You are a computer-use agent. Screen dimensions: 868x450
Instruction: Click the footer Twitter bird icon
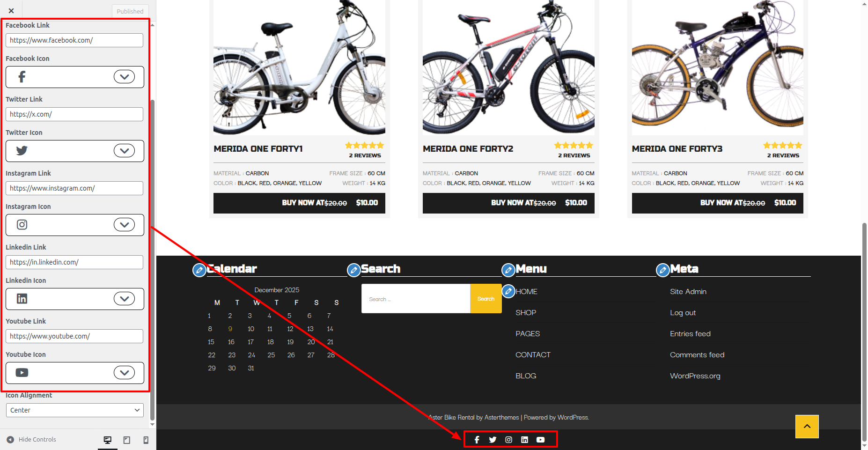(493, 440)
